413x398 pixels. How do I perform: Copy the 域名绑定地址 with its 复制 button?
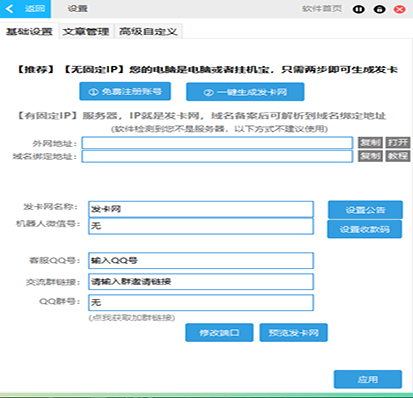(370, 156)
